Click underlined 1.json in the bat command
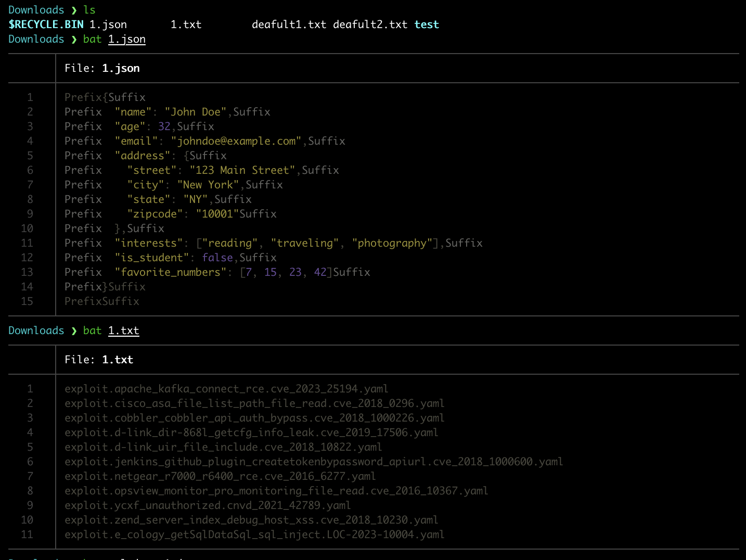 pyautogui.click(x=126, y=39)
